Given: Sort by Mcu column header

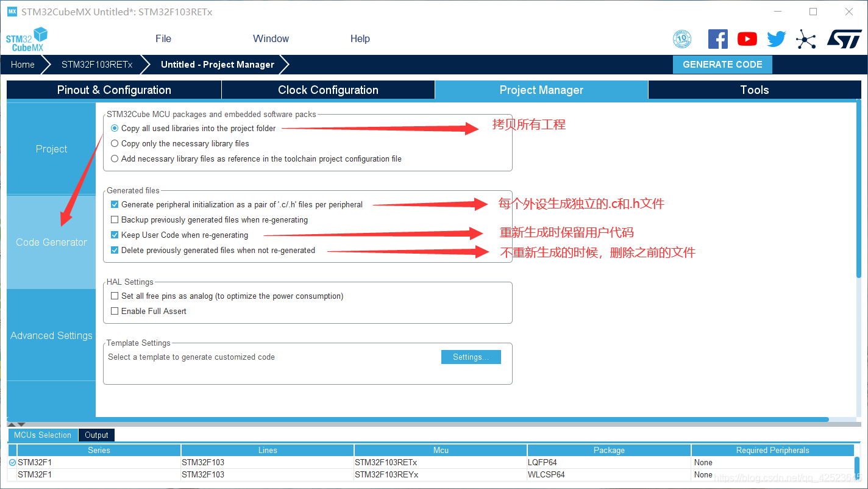Looking at the screenshot, I should tap(441, 451).
